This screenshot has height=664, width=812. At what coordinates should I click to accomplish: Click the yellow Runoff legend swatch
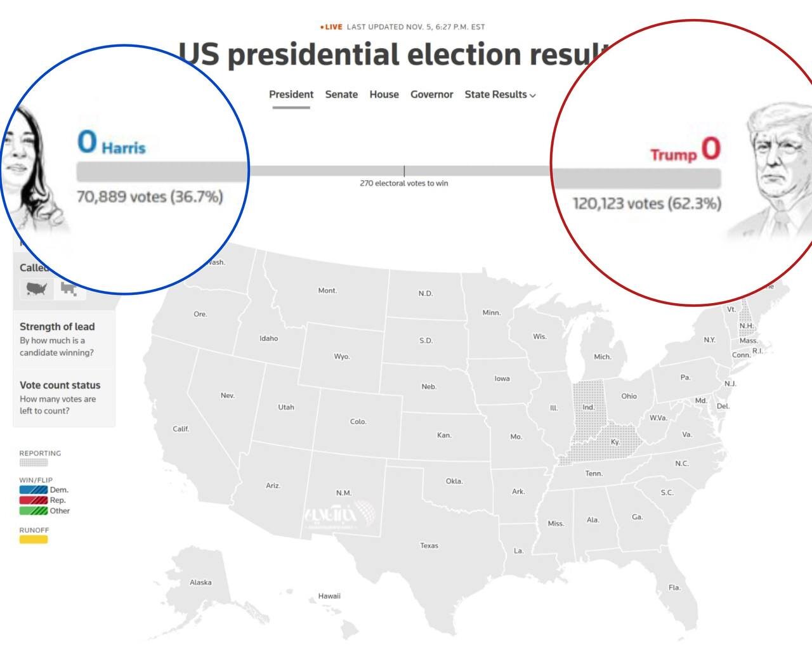coord(34,540)
